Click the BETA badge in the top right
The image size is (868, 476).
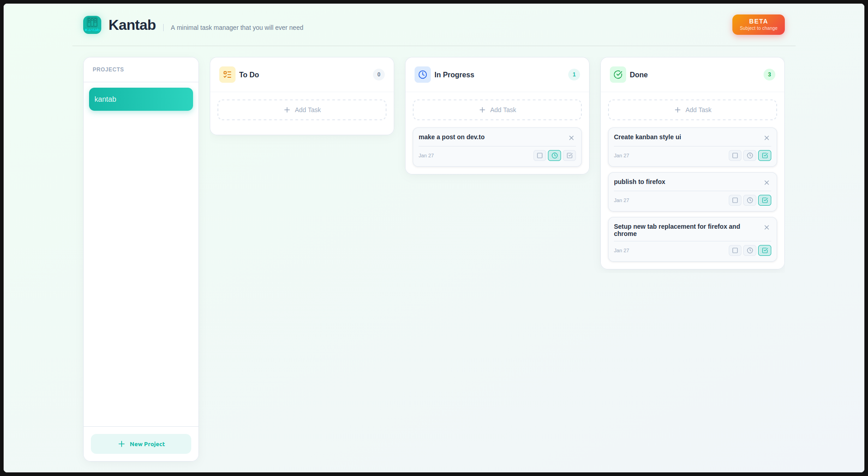[758, 24]
